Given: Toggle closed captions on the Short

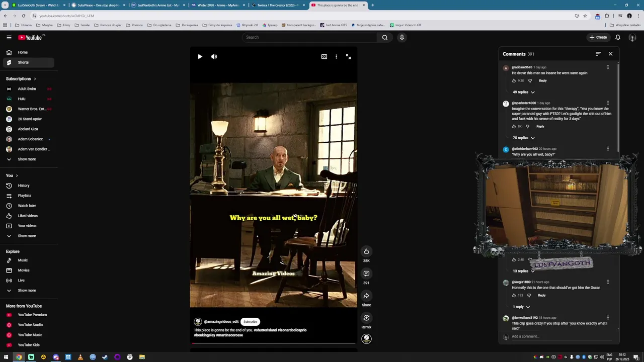Looking at the screenshot, I should (324, 57).
